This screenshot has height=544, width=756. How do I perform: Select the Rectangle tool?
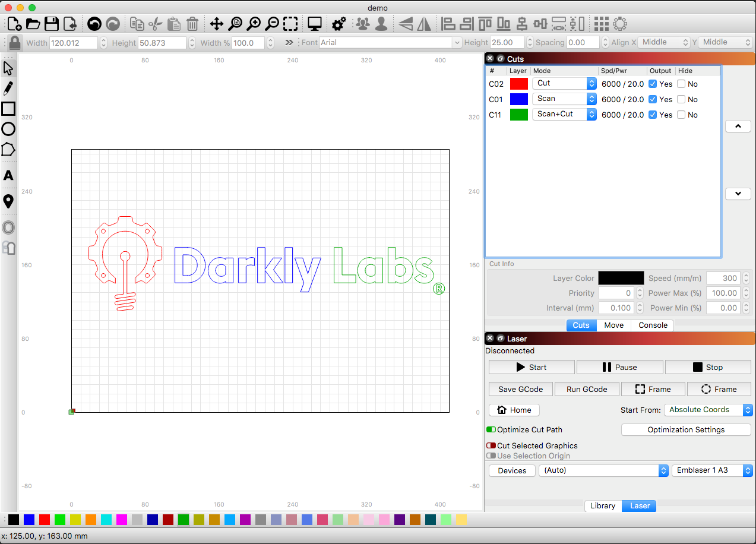point(8,109)
